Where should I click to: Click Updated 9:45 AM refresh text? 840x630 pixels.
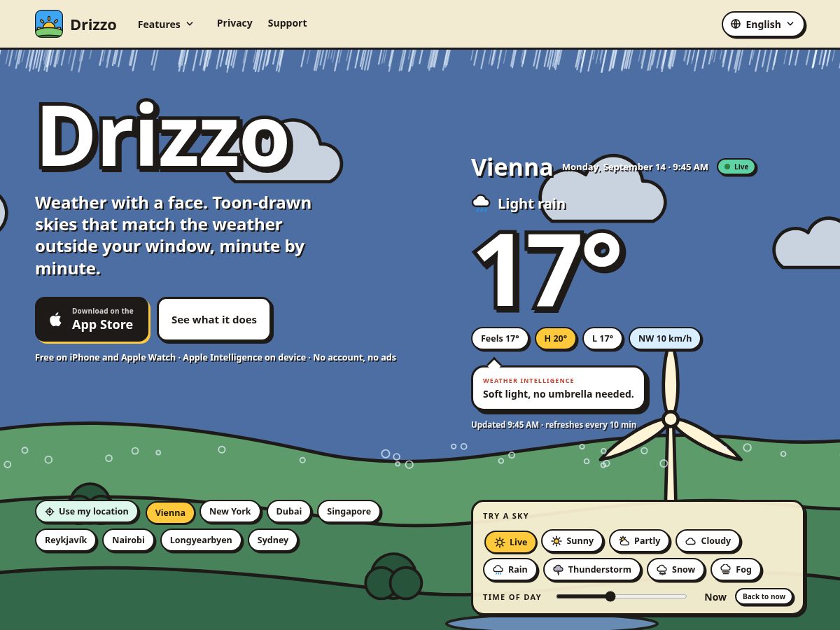(x=554, y=424)
